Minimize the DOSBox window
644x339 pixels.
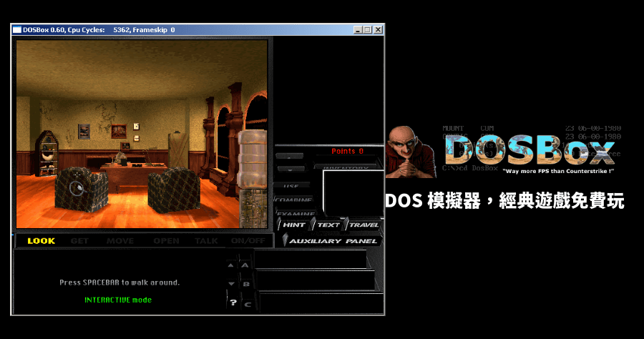(357, 29)
